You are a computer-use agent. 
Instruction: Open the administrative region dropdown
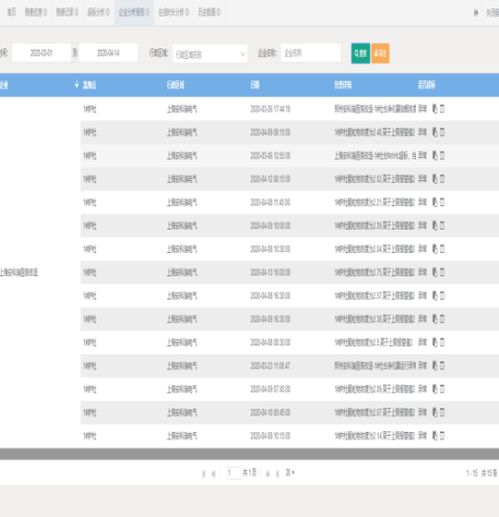[210, 54]
